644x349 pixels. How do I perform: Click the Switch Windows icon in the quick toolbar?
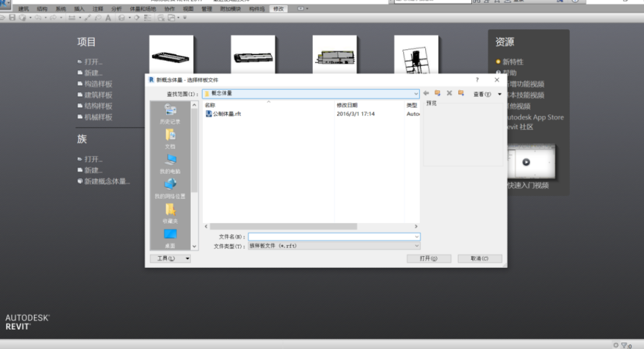pos(171,18)
